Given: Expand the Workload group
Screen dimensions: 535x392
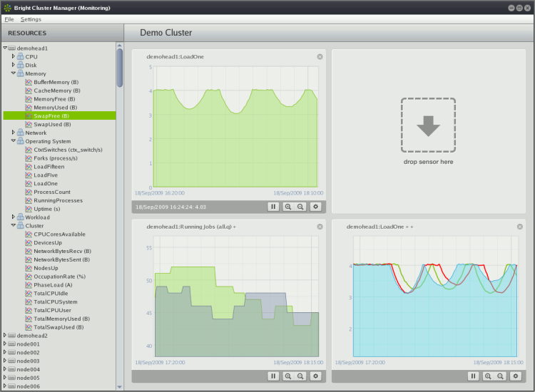Looking at the screenshot, I should [x=14, y=217].
